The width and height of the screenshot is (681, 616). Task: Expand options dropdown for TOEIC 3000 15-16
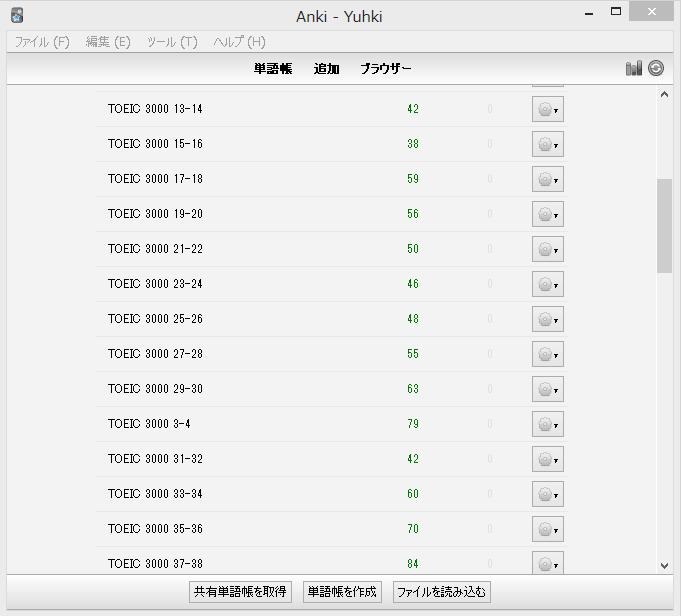pyautogui.click(x=556, y=145)
